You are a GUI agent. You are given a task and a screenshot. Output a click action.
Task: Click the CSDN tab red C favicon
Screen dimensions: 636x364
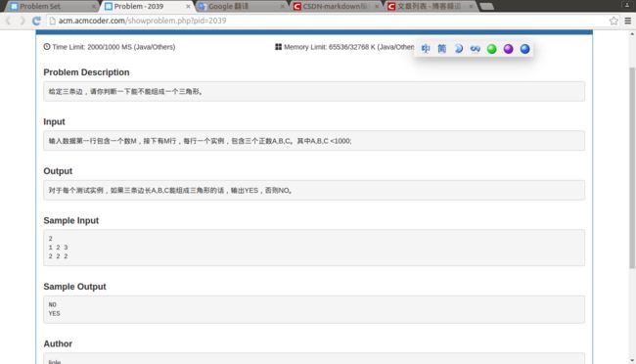coord(297,7)
